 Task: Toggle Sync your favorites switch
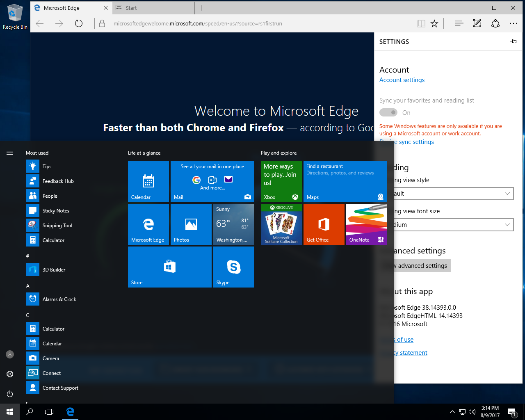coord(388,112)
